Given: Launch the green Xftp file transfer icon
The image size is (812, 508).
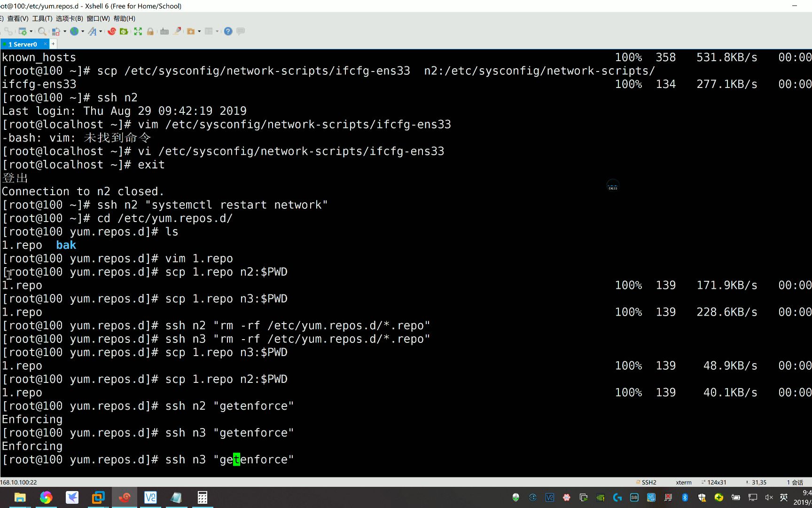Looking at the screenshot, I should pyautogui.click(x=124, y=32).
